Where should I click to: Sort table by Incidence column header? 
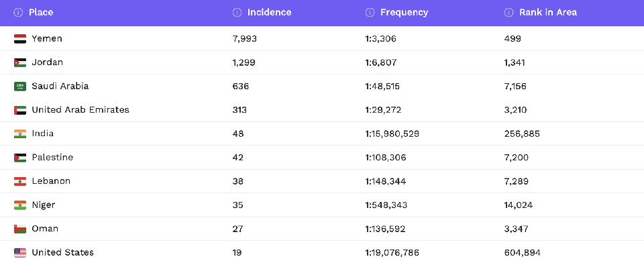coord(269,13)
